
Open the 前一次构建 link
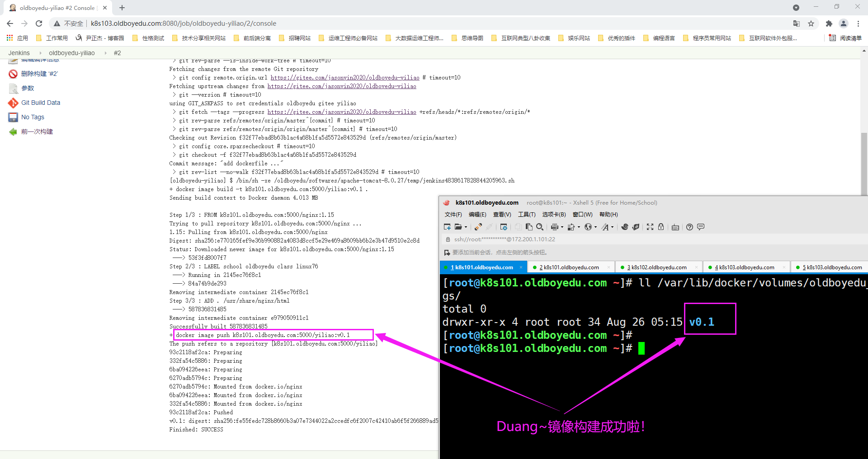[37, 132]
